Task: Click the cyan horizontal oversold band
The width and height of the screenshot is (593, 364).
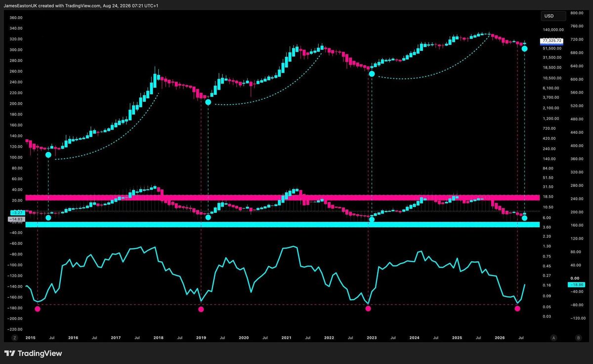Action: tap(282, 225)
